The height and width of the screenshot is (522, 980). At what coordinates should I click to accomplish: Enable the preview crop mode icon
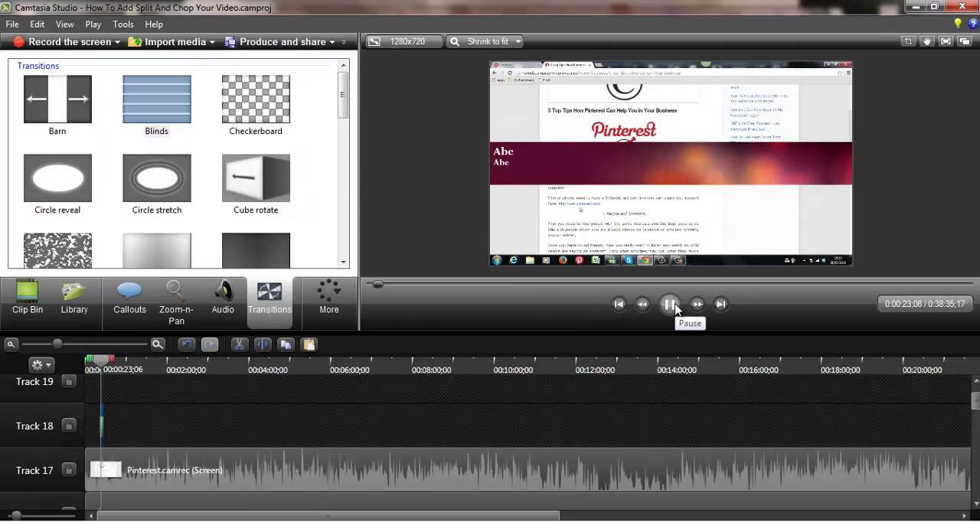908,41
